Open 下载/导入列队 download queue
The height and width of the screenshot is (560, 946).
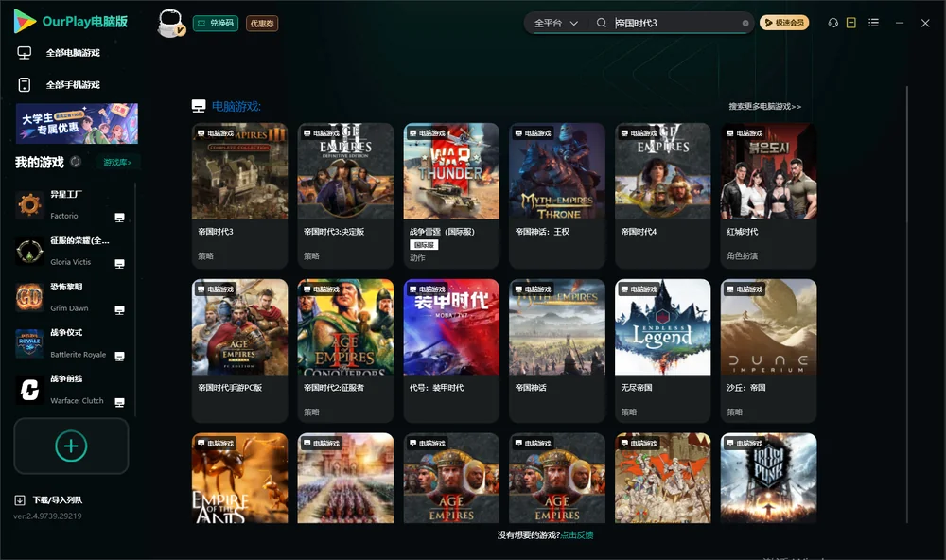(58, 499)
